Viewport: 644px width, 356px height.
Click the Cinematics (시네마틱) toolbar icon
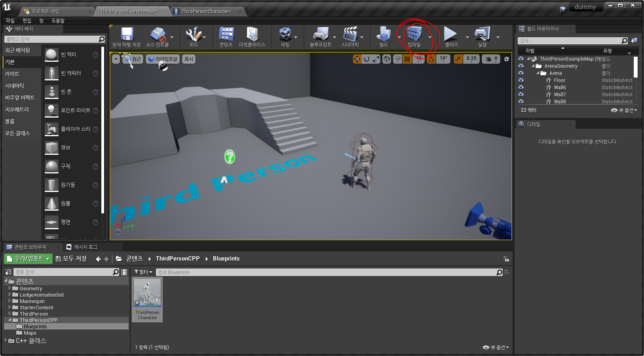click(350, 37)
